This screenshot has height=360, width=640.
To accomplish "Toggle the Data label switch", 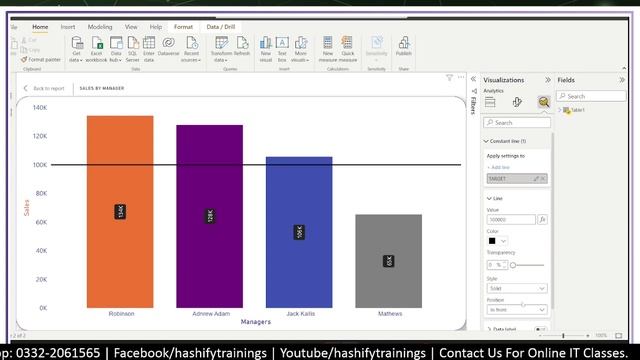I will point(540,329).
